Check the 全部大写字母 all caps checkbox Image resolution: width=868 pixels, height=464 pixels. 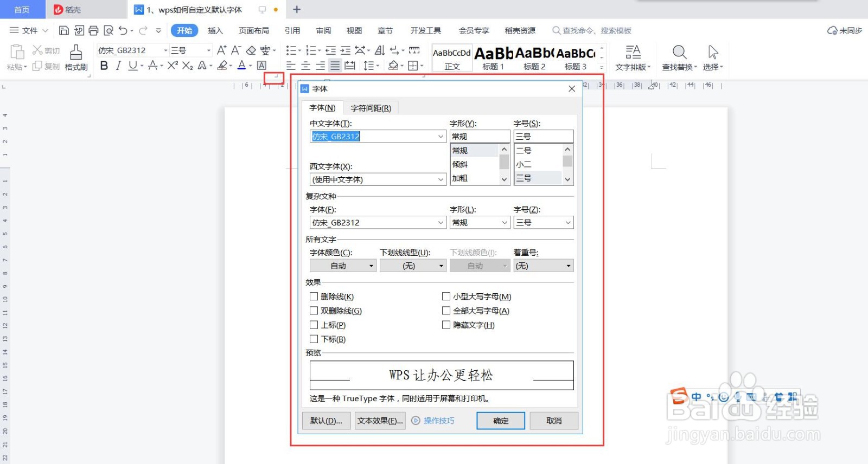pyautogui.click(x=446, y=311)
